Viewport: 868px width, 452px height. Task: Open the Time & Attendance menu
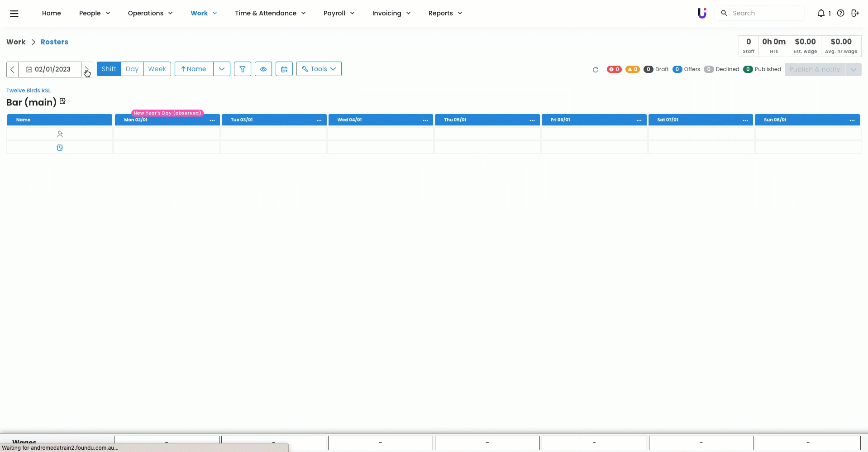pos(270,13)
